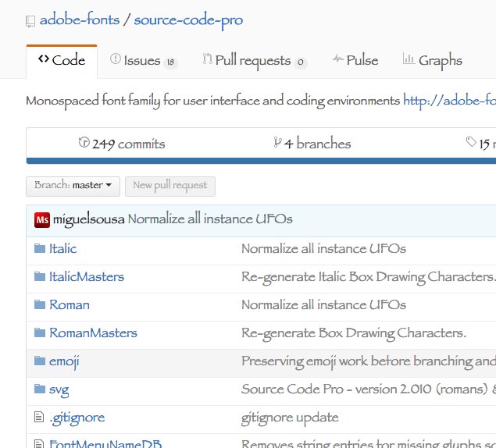Click the emoji folder icon
The height and width of the screenshot is (448, 496).
(x=40, y=361)
